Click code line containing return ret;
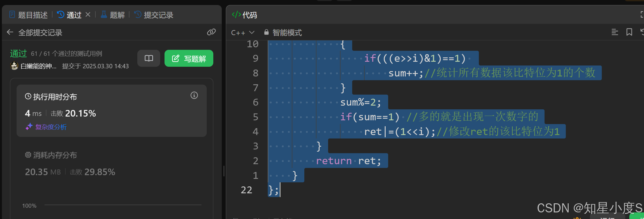 (x=349, y=161)
